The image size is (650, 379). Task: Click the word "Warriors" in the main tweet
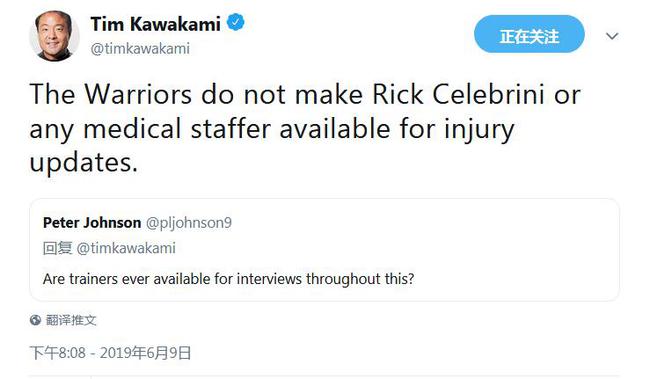tap(138, 94)
